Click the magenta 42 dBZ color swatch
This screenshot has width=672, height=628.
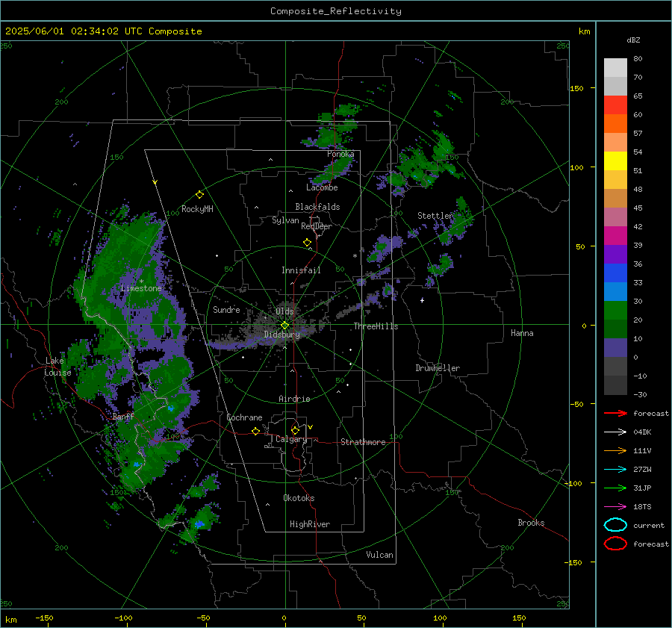615,235
